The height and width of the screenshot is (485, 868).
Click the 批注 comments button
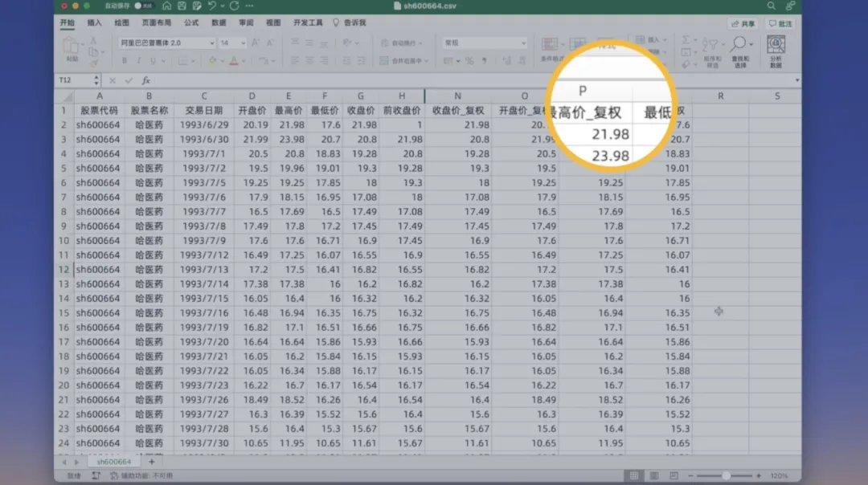(x=780, y=24)
